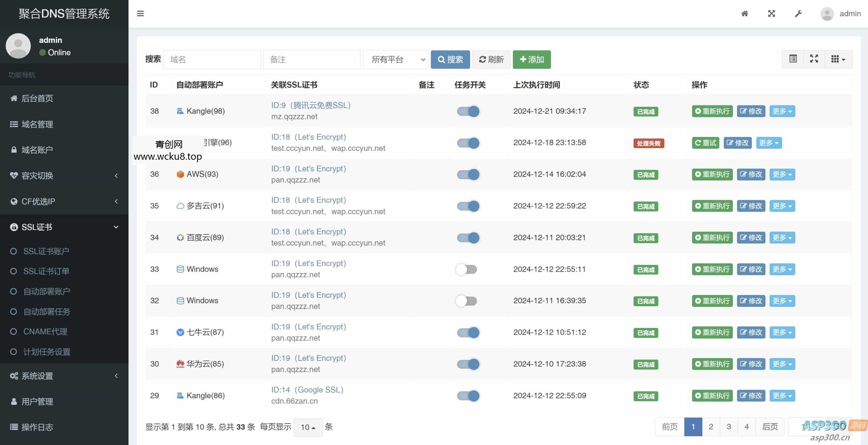Screen dimensions: 868x445
Task: Click the home icon in the top bar
Action: pyautogui.click(x=745, y=14)
